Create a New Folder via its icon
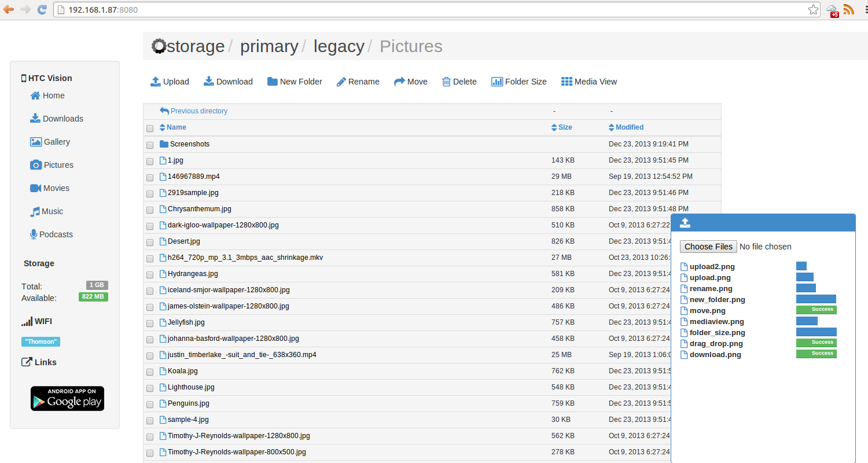 273,82
